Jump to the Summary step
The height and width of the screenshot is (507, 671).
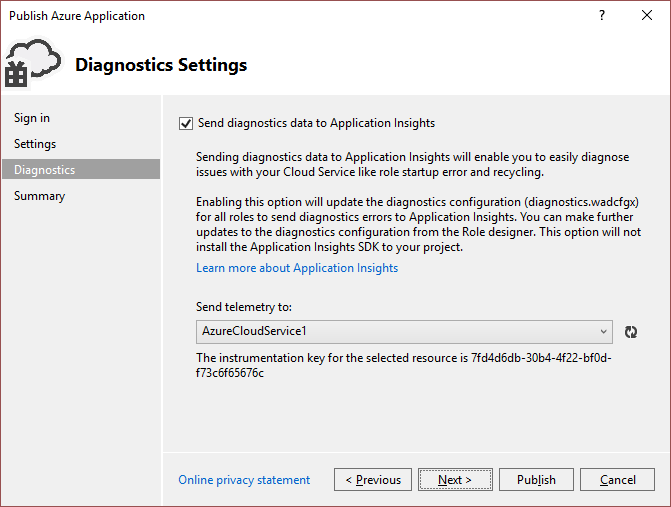tap(39, 196)
